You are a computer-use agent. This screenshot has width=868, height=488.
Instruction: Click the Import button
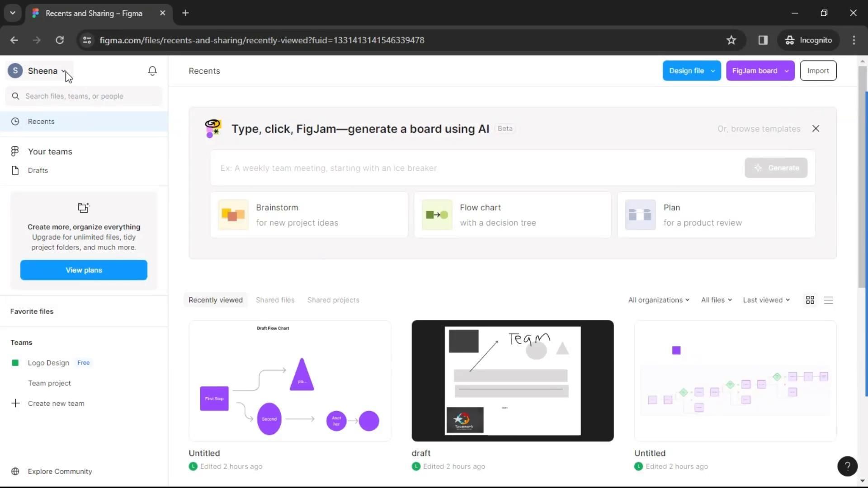pos(818,71)
